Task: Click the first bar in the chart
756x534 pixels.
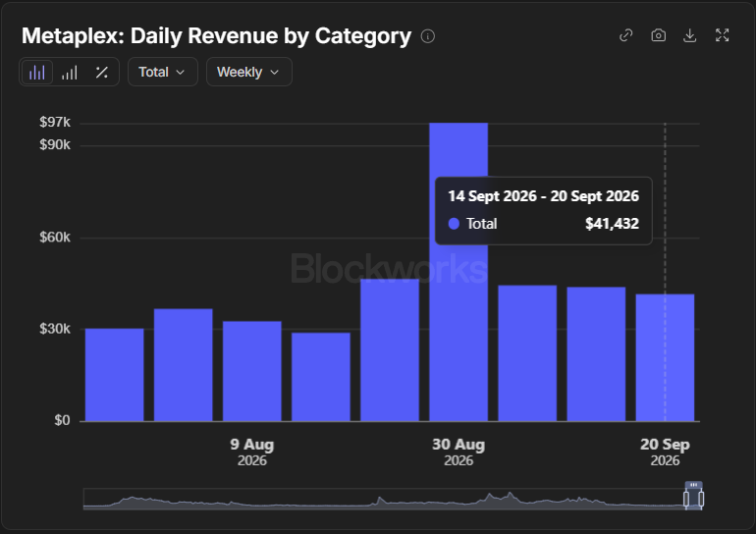Action: coord(114,375)
